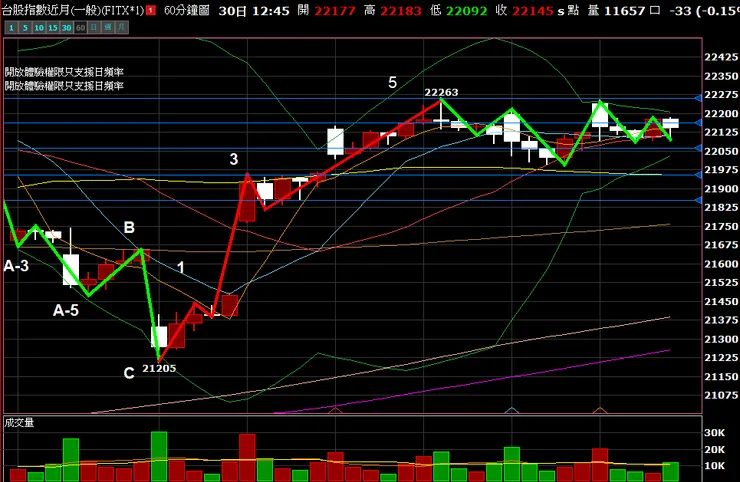Click the 30K volume axis label

[x=715, y=432]
